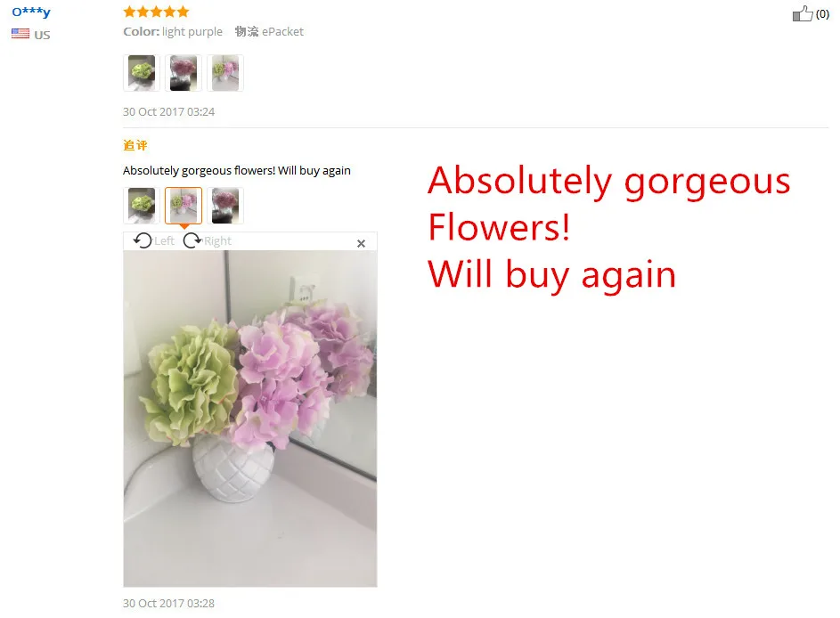
Task: Click the 'Color: light purple' attribute
Action: point(173,31)
